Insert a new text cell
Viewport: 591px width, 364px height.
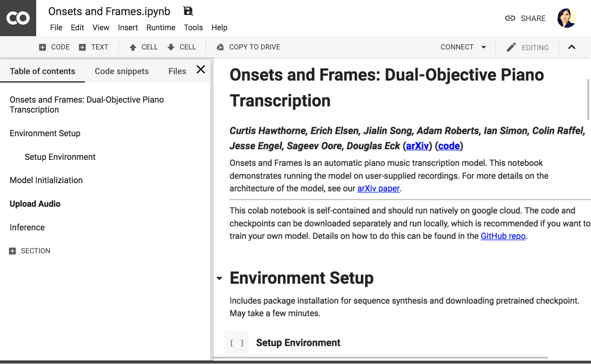(93, 47)
